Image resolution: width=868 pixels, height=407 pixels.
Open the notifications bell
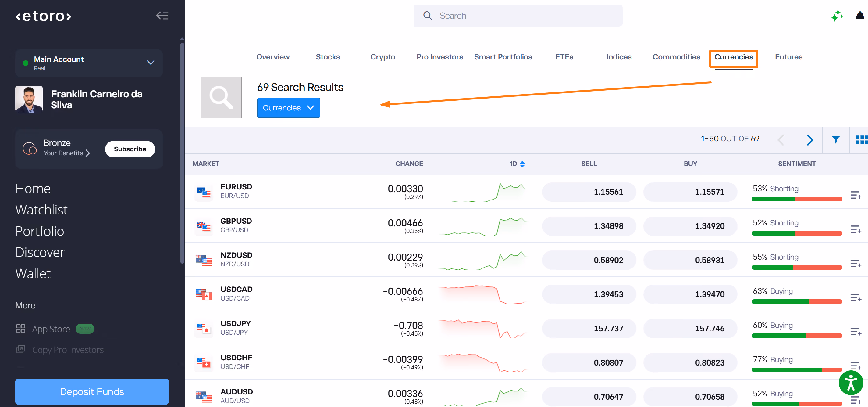pos(859,16)
